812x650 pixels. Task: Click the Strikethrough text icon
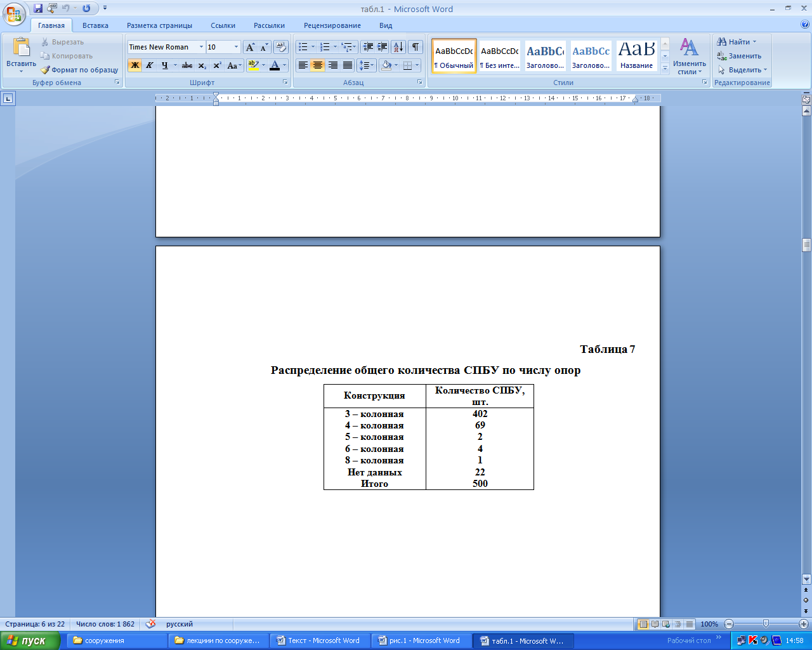187,65
